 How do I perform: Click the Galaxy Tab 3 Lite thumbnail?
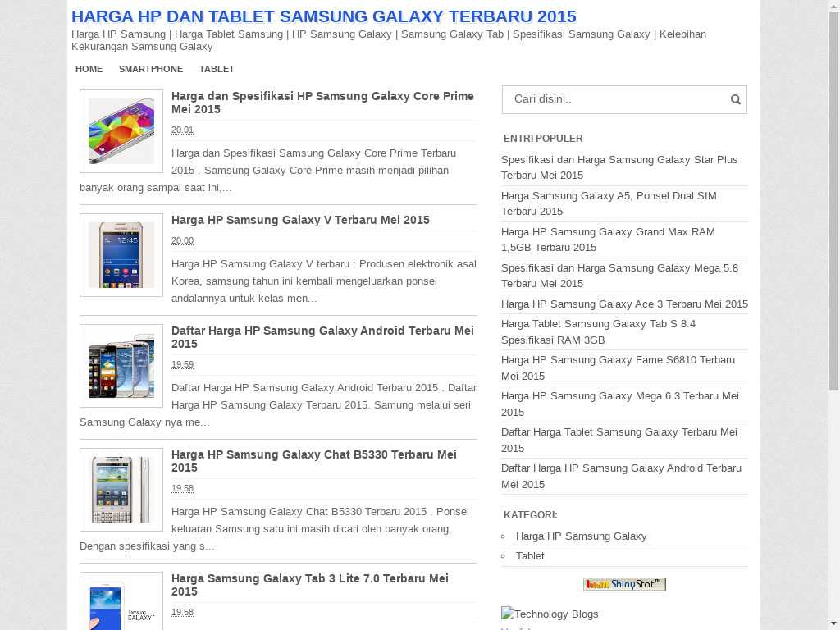coord(121,601)
